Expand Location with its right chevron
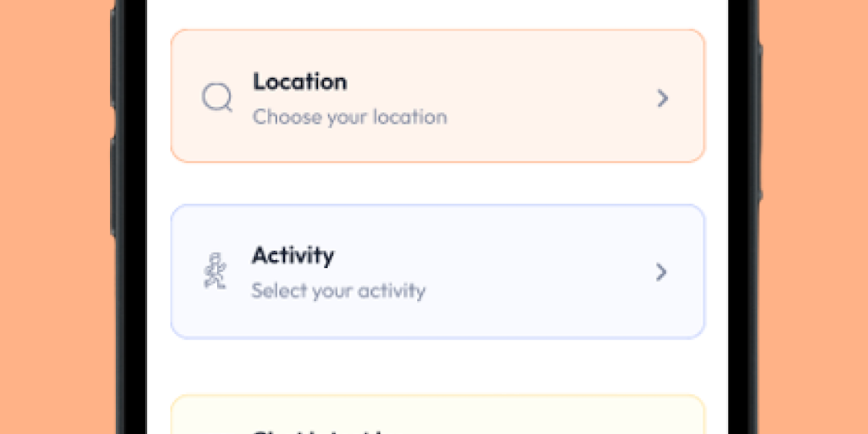The height and width of the screenshot is (434, 868). (x=663, y=98)
